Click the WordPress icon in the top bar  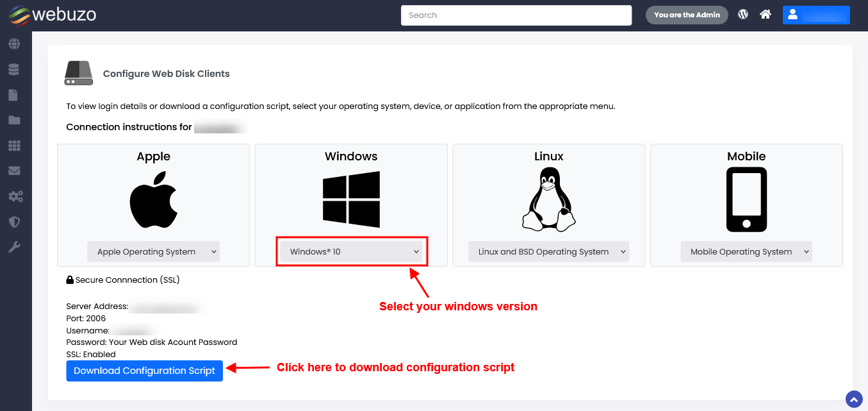pos(742,13)
